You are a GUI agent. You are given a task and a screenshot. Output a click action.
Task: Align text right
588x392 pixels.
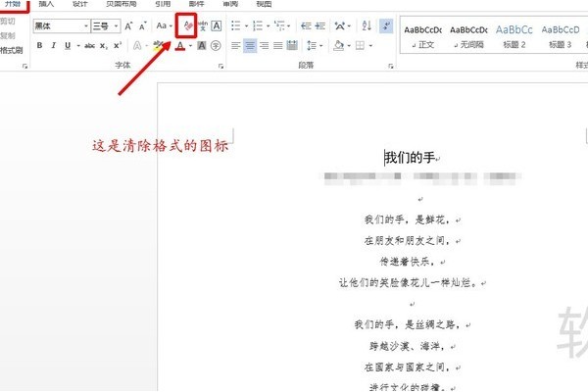(x=264, y=46)
